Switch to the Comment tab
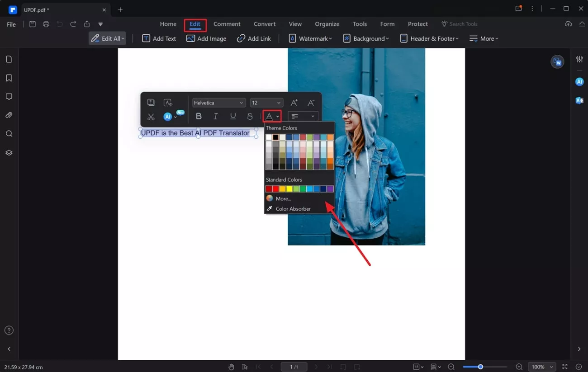Screen dimensions: 588x372 (x=227, y=24)
